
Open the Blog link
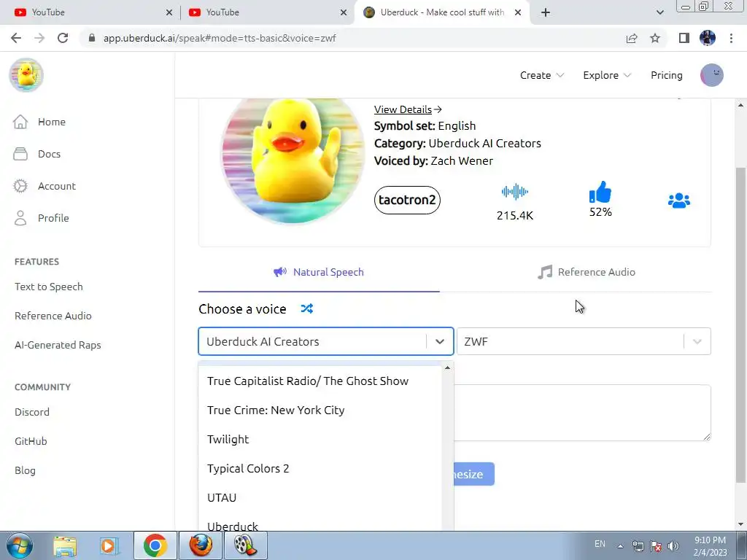coord(25,470)
